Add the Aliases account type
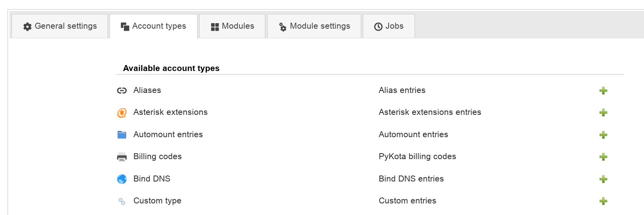This screenshot has height=215, width=644. (603, 91)
